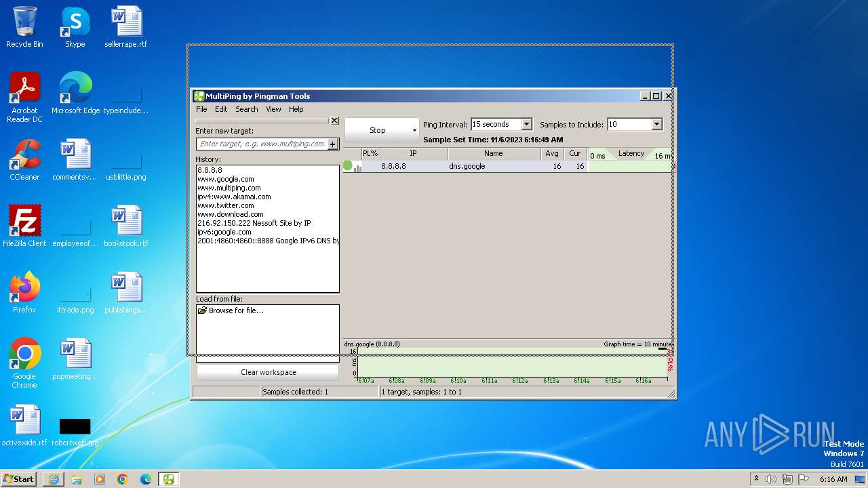Open Acrobat Reader DC shortcut
The height and width of the screenshot is (488, 868).
point(24,98)
